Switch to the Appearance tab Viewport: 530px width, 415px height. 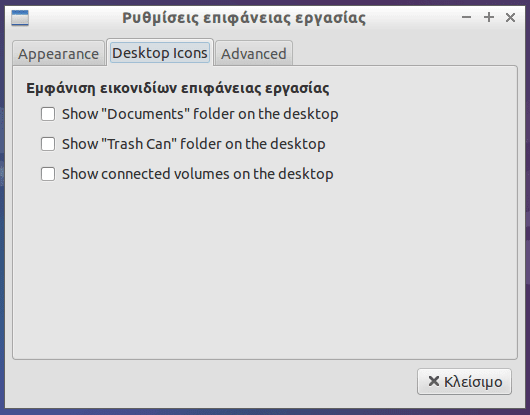pos(58,54)
